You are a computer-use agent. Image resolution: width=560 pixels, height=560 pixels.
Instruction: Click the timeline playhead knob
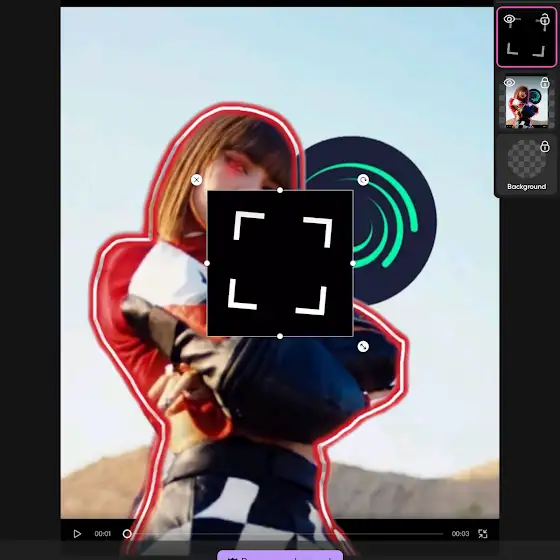point(127,534)
